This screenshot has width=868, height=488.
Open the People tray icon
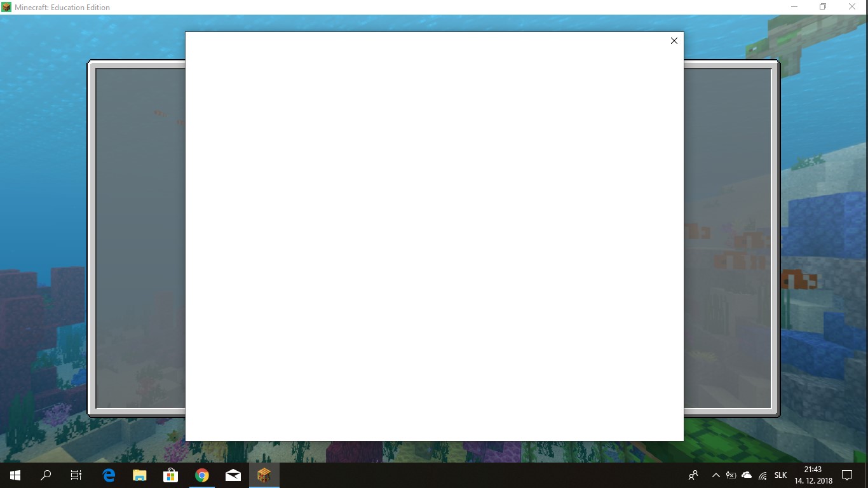(x=693, y=475)
